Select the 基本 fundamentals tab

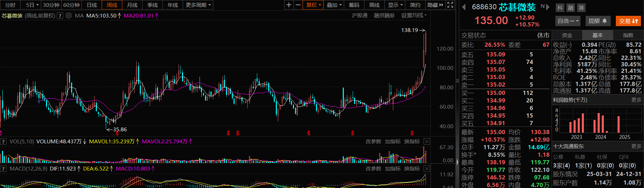(x=597, y=35)
